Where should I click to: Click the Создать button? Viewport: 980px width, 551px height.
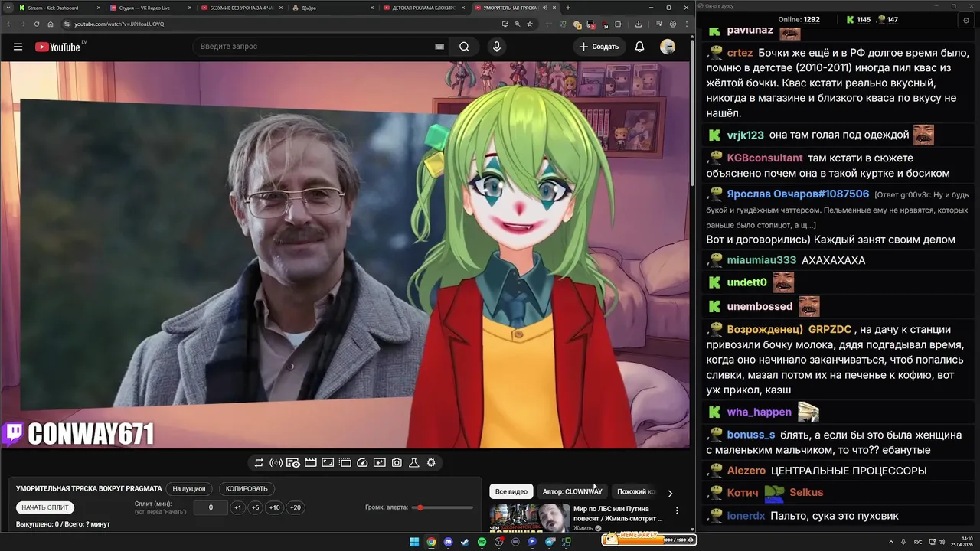point(599,47)
